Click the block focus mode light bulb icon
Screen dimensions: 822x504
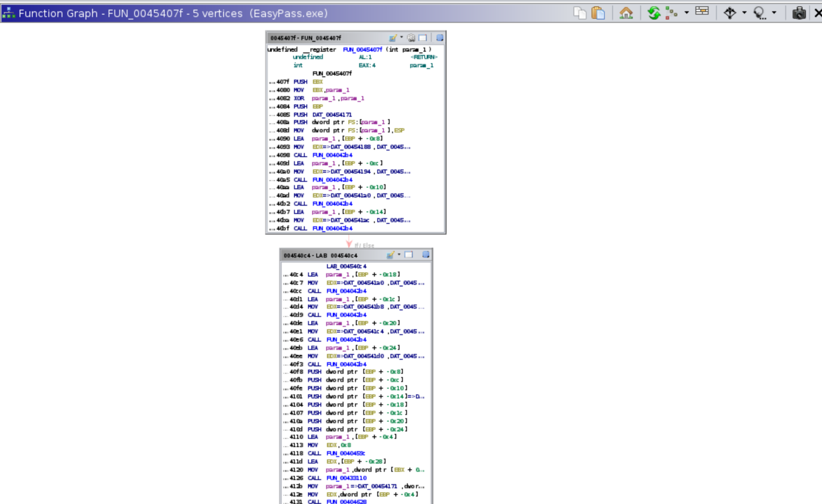(x=759, y=13)
